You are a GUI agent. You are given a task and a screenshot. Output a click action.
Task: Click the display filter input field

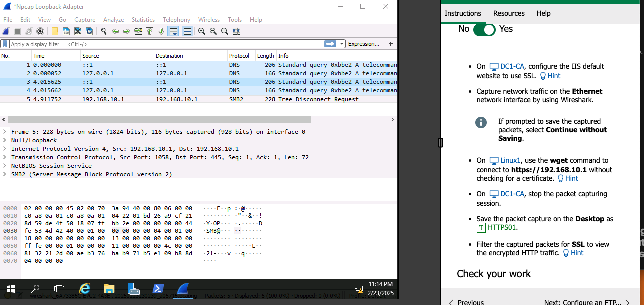165,44
